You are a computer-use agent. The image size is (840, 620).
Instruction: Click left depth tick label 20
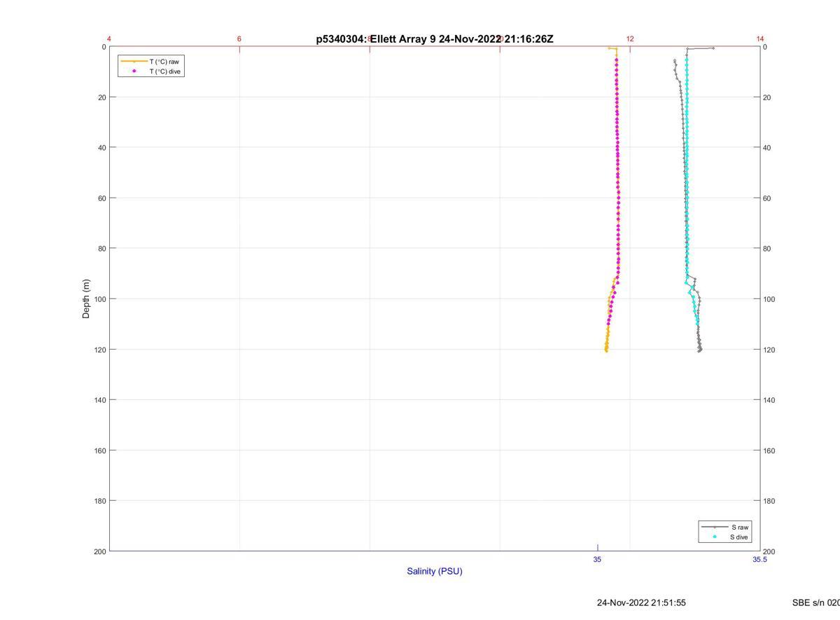coord(101,97)
